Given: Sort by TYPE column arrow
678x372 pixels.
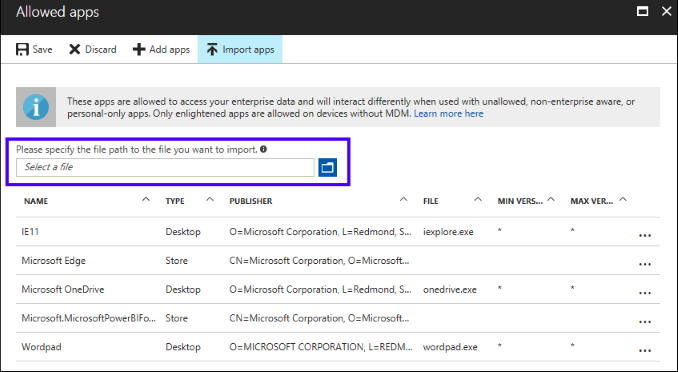Looking at the screenshot, I should click(x=210, y=199).
